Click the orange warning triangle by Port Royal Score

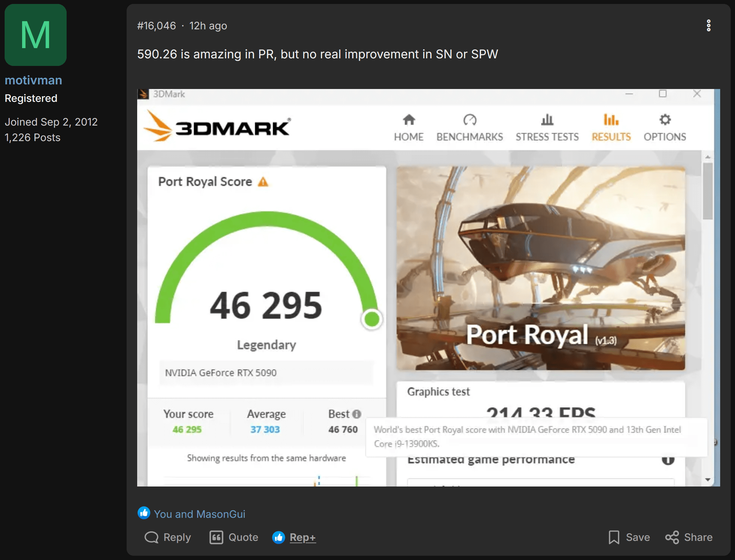pos(263,182)
